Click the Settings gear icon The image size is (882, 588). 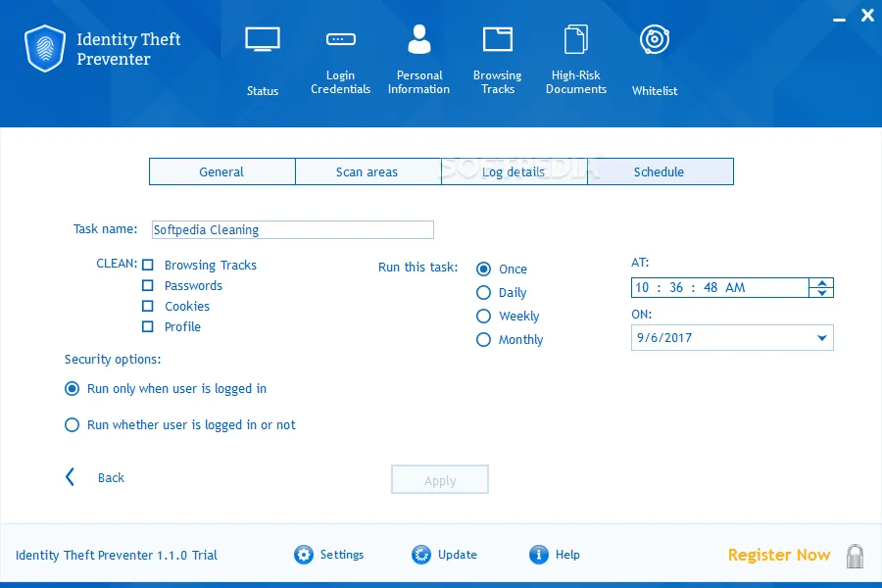coord(304,555)
